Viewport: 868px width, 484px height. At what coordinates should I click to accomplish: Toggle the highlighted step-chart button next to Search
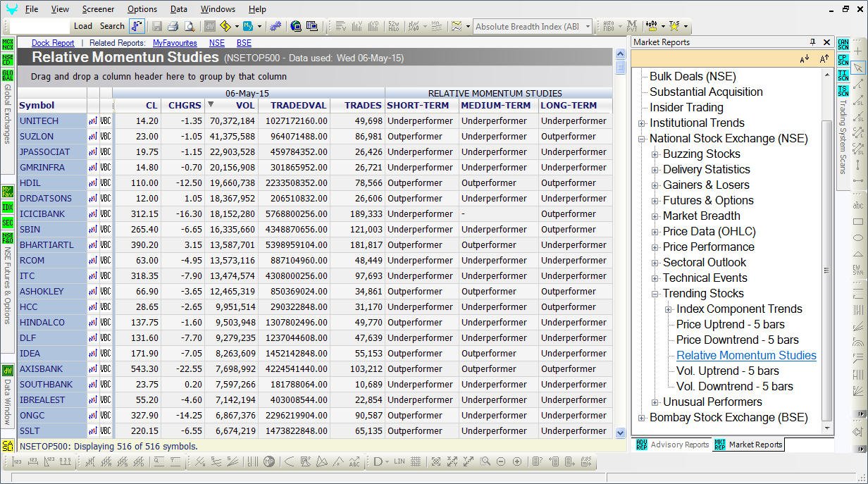pos(137,26)
